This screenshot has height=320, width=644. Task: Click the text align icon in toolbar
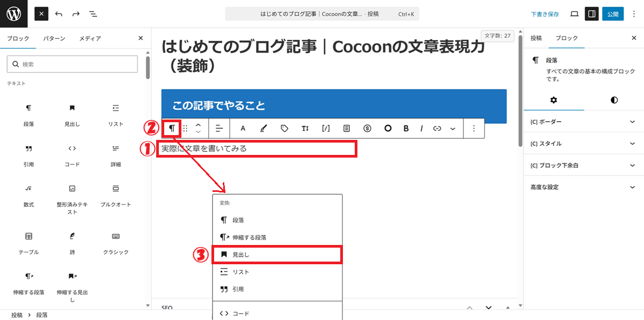click(219, 129)
